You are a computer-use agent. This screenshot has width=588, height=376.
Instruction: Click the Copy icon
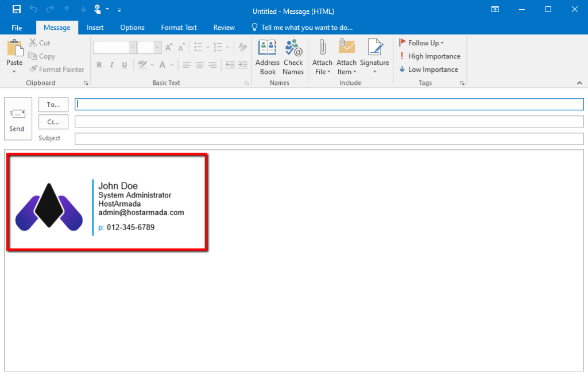click(x=34, y=56)
